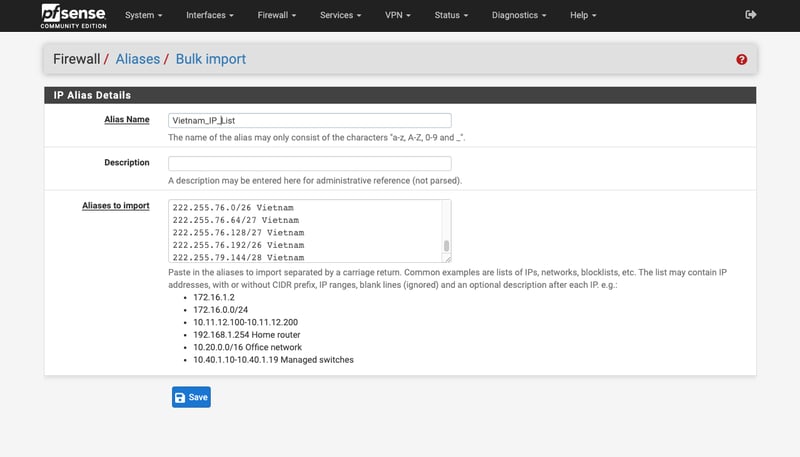Focus the Alias Name text field
Screen dimensions: 800x457
309,120
